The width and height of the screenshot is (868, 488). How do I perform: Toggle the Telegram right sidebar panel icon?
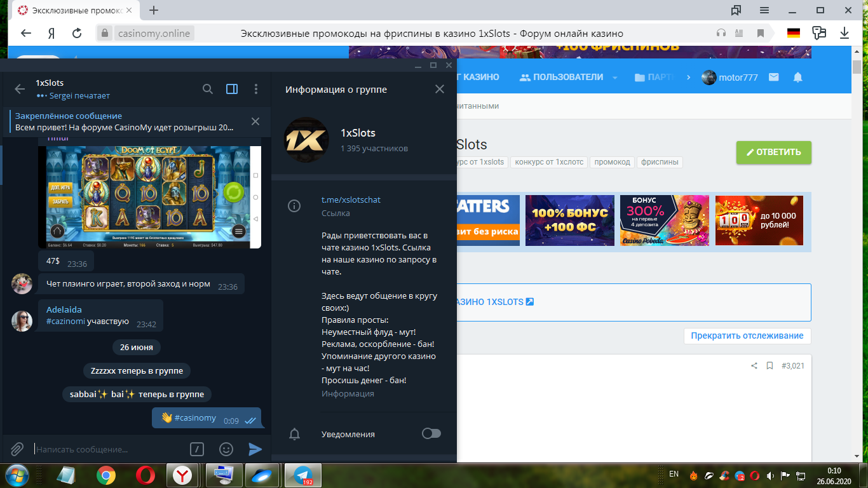click(x=232, y=89)
